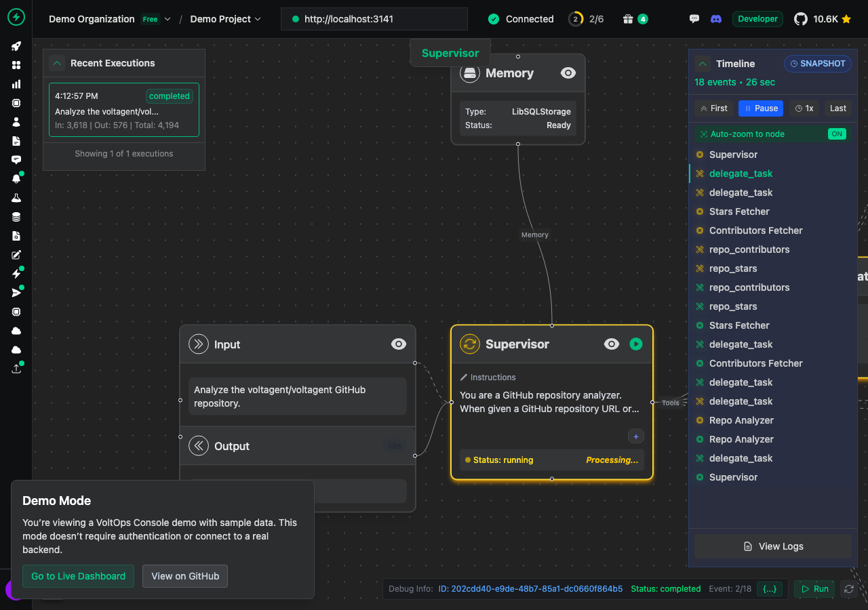Click the 'Status: running' label on the Supervisor node

click(x=503, y=460)
